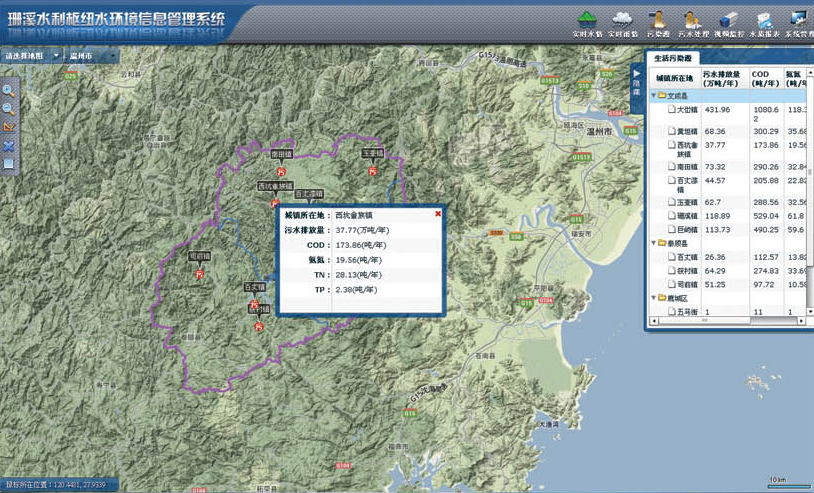Screen dimensions: 814x493
Task: Close the 西坑畲族镇 info popup
Action: click(x=438, y=214)
